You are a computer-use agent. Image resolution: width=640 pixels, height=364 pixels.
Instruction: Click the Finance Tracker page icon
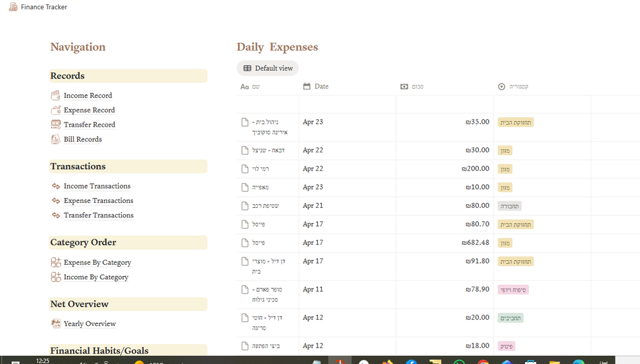(13, 7)
